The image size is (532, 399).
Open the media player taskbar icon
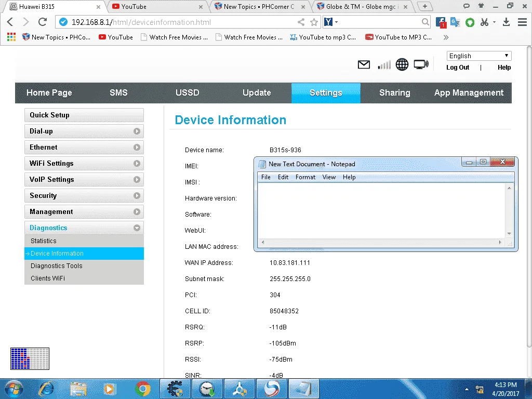[109, 389]
